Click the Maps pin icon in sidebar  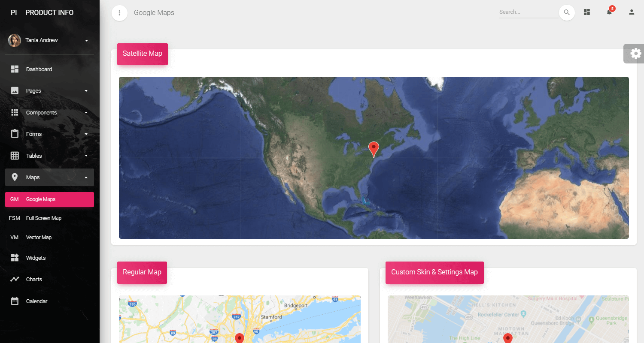15,177
